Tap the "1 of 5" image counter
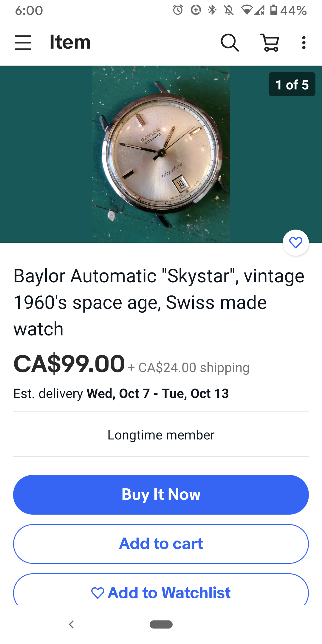 [292, 85]
